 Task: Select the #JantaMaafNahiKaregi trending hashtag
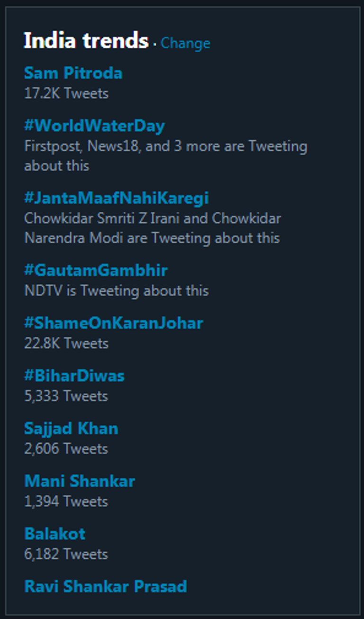coord(116,198)
